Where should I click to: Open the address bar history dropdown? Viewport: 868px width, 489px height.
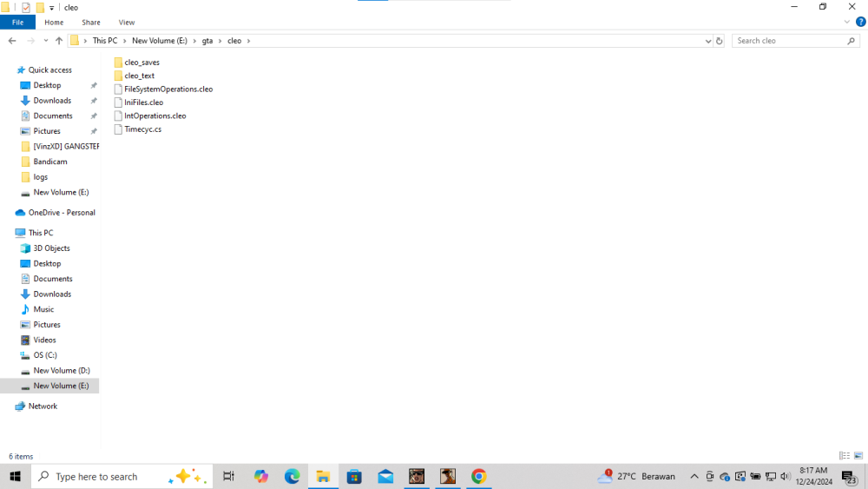point(707,41)
